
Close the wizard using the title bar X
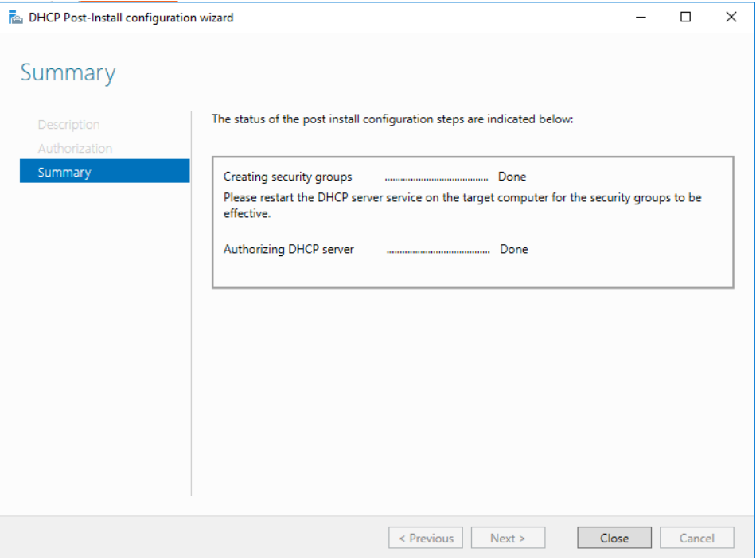click(x=730, y=17)
